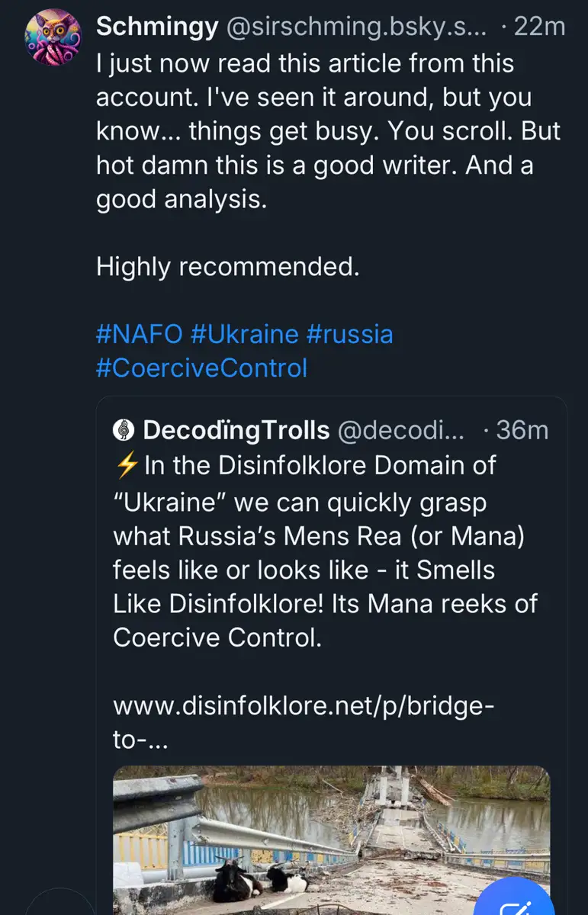Open the #russia hashtag
Screen dimensions: 588x915
(x=349, y=334)
